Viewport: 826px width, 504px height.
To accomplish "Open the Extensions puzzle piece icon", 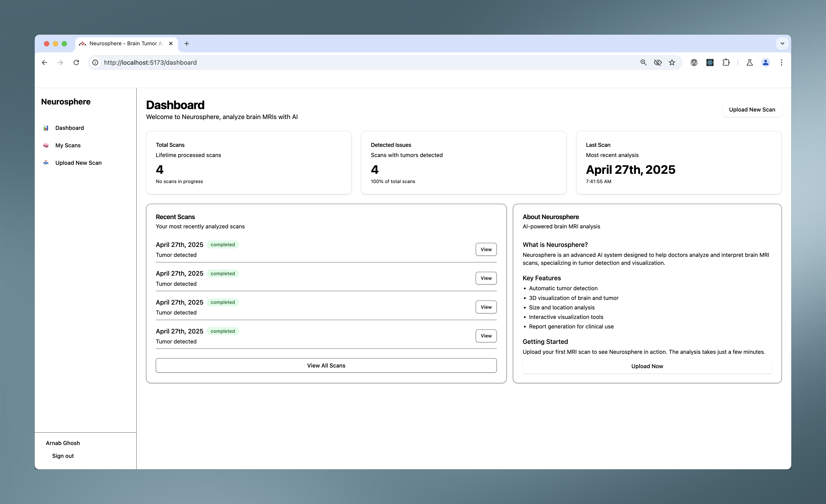I will [726, 63].
